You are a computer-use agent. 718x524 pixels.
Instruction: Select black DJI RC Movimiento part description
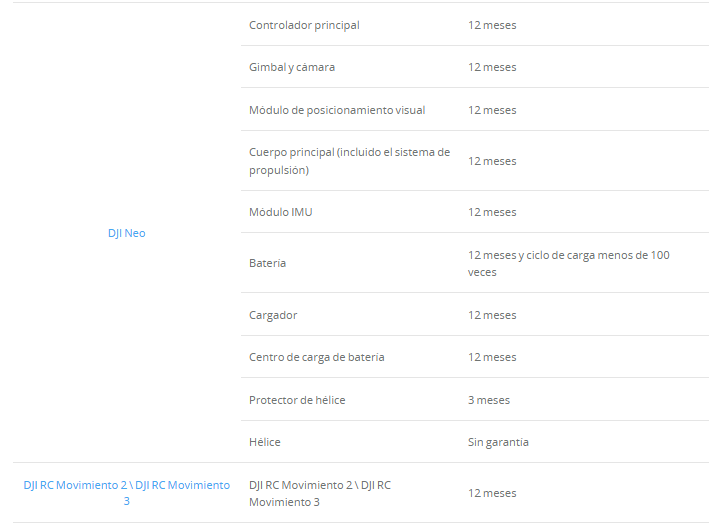click(319, 493)
